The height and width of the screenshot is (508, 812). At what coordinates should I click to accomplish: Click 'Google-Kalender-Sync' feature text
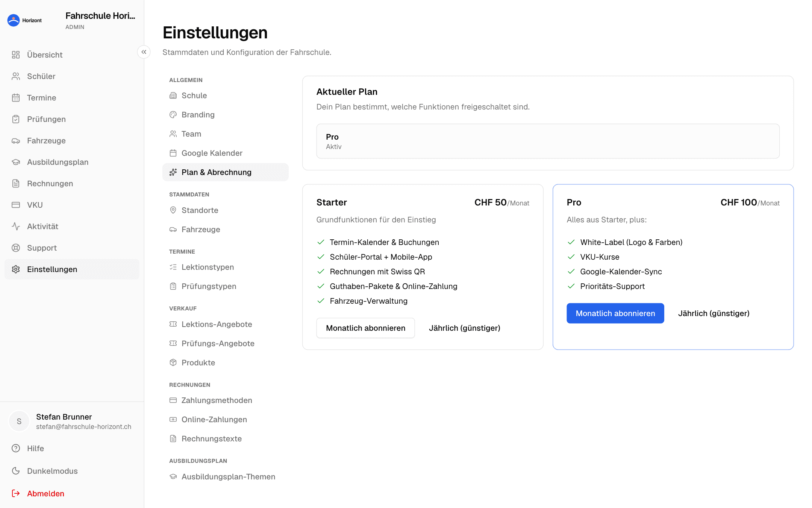tap(621, 272)
